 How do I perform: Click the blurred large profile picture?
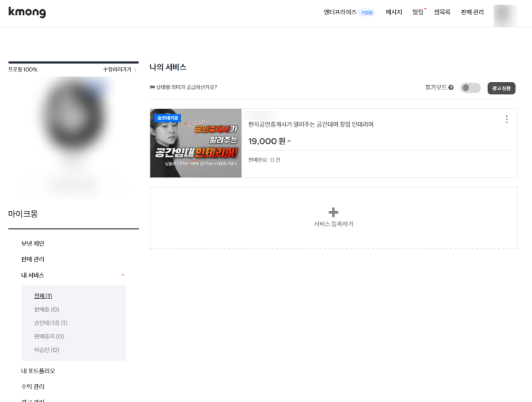(73, 115)
